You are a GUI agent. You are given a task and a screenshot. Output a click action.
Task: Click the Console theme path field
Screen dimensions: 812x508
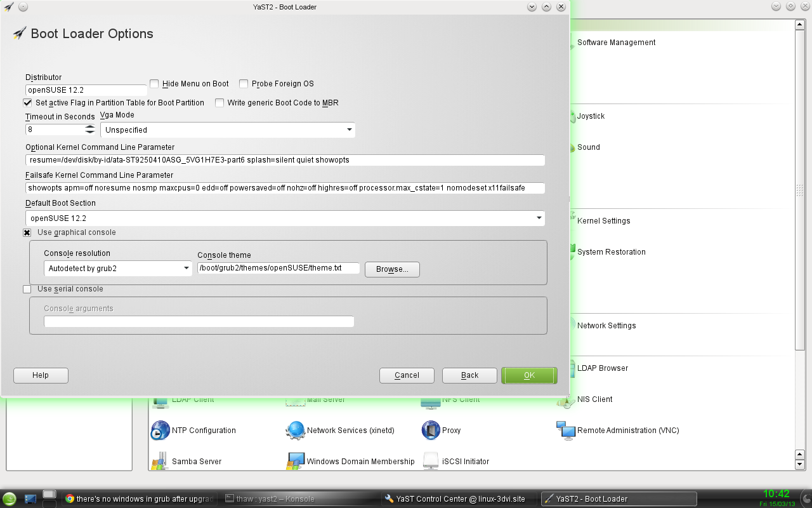[278, 268]
